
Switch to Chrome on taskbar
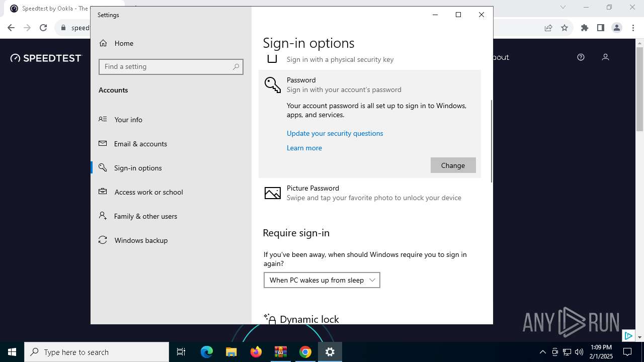click(305, 352)
